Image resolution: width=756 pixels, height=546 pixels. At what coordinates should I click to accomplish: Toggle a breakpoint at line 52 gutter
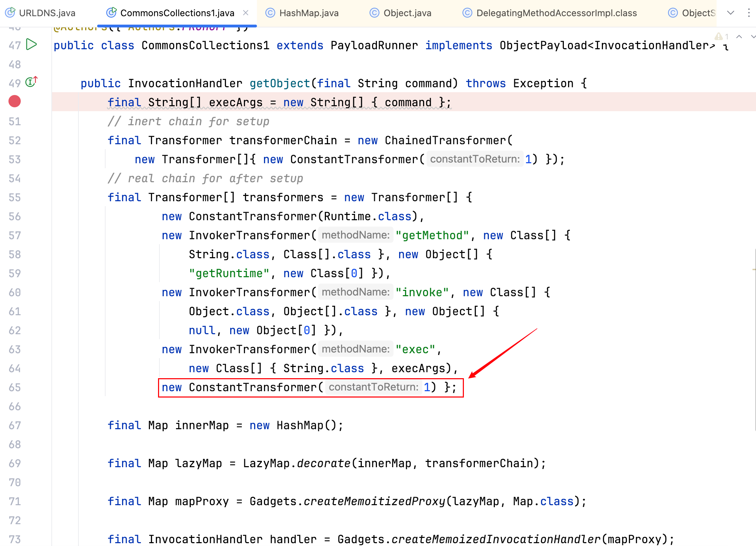tap(14, 140)
